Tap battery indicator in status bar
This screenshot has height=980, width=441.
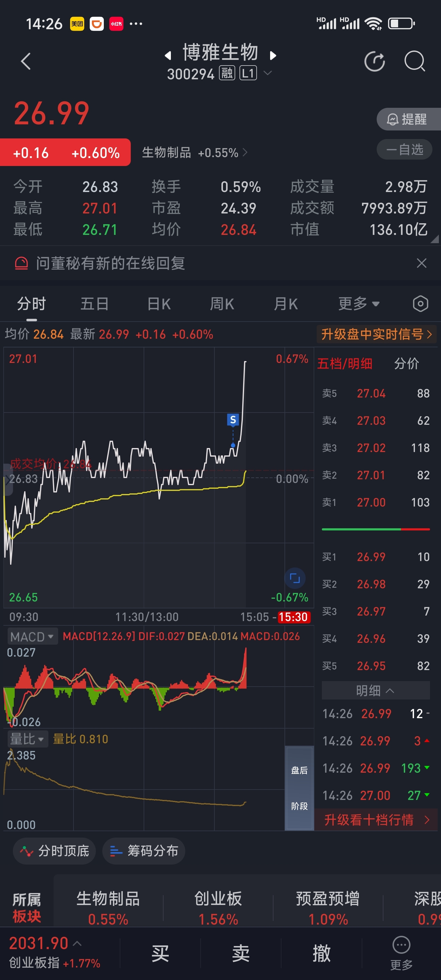coord(401,24)
